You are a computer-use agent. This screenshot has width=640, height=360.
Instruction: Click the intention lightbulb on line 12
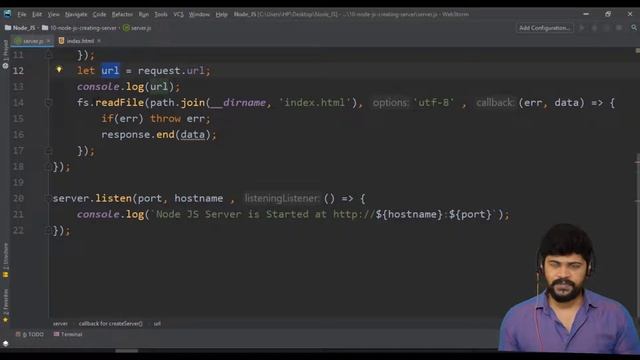[59, 69]
